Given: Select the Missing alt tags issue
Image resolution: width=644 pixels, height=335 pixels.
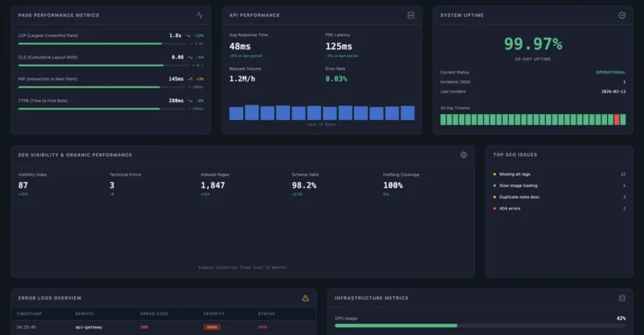Looking at the screenshot, I should [515, 174].
